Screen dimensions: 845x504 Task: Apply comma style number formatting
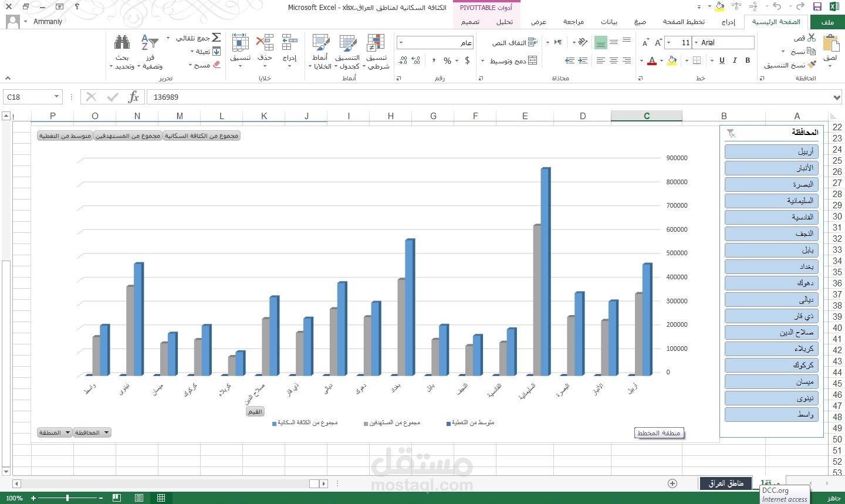coord(434,60)
